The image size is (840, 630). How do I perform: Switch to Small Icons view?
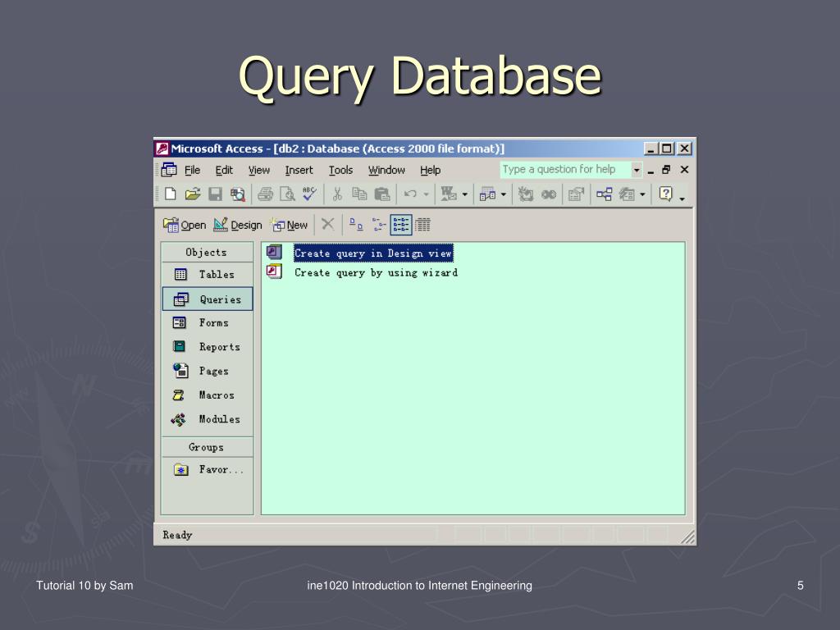[379, 225]
